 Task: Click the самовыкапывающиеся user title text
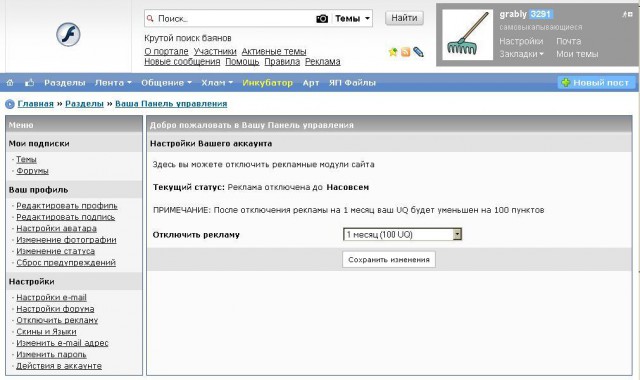pos(540,27)
